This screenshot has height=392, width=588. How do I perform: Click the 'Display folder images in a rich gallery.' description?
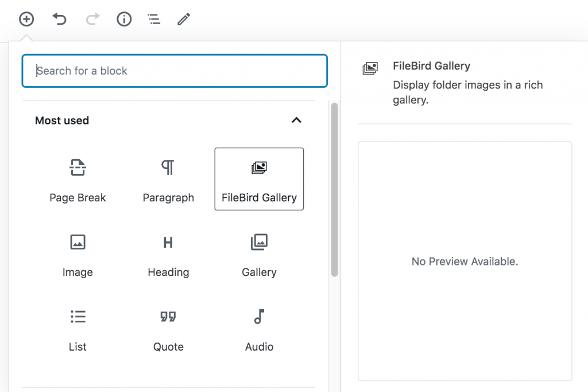[467, 93]
